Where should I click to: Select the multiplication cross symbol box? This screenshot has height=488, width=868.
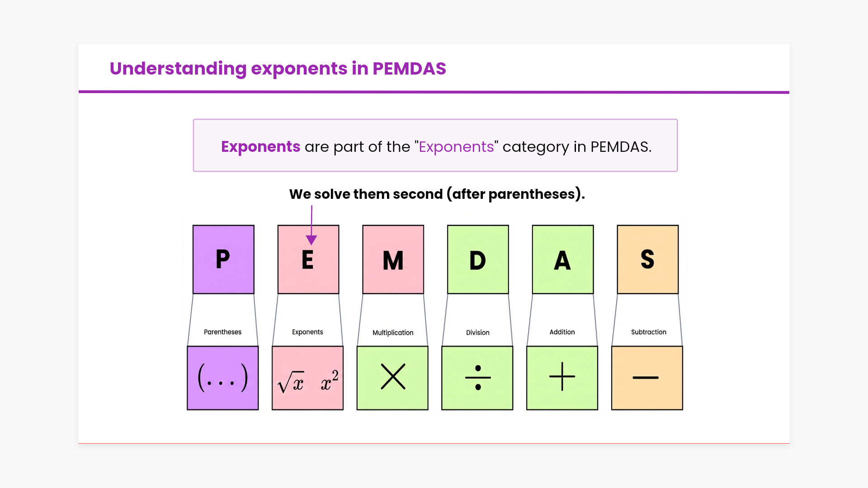[x=392, y=378]
